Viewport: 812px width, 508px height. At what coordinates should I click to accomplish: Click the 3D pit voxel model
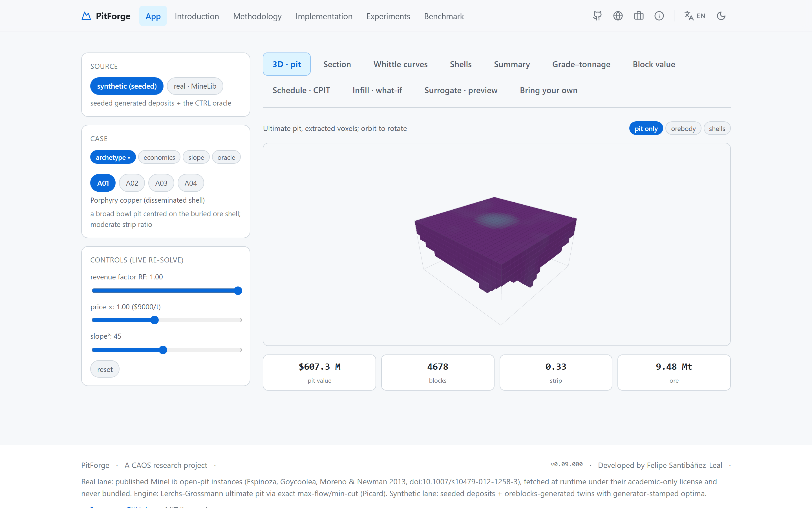coord(496,244)
